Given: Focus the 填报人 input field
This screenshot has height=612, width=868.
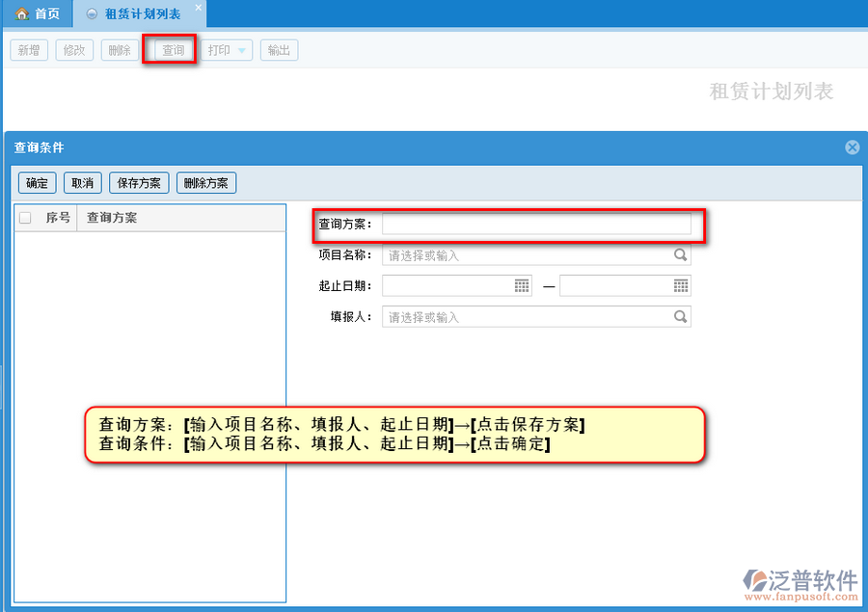Looking at the screenshot, I should [x=536, y=316].
